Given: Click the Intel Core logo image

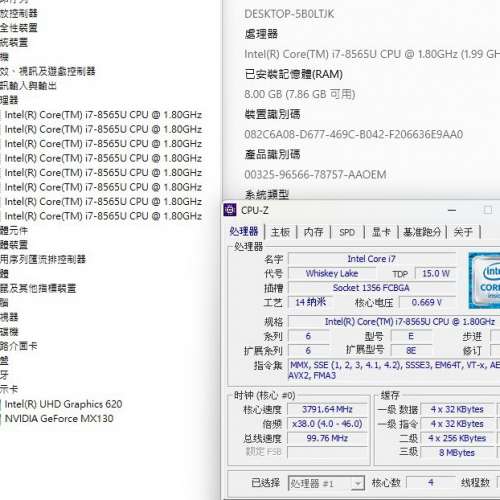Looking at the screenshot, I should click(484, 281).
